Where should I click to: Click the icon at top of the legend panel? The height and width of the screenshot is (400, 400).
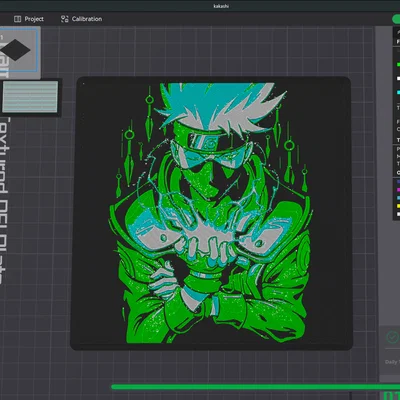(398, 32)
